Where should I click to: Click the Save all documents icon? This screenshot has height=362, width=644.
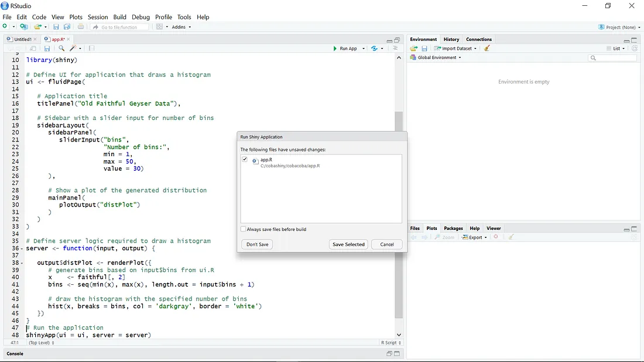click(67, 27)
